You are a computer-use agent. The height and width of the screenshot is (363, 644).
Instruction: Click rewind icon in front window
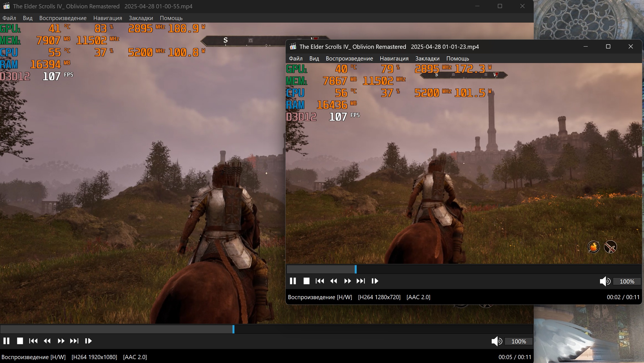coord(334,281)
